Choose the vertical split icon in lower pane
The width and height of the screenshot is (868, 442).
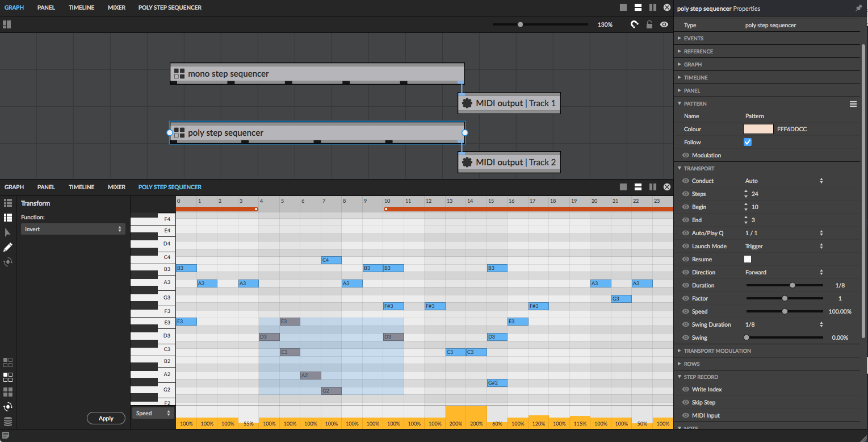pyautogui.click(x=653, y=187)
